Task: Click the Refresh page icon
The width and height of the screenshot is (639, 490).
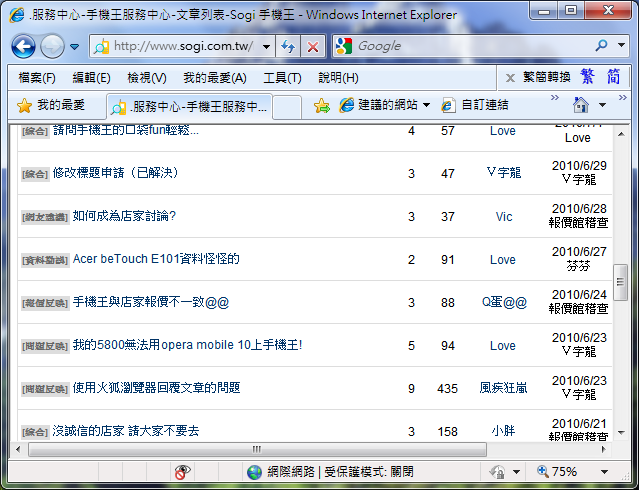Action: (x=287, y=46)
